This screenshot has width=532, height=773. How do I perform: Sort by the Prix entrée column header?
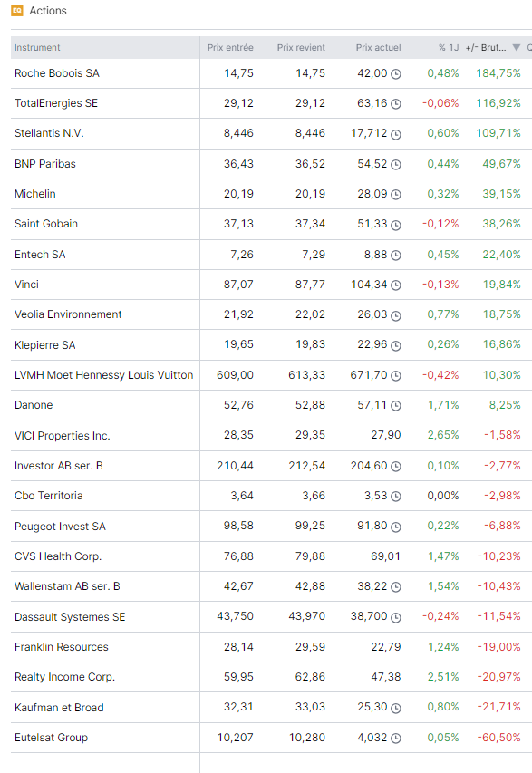[230, 48]
